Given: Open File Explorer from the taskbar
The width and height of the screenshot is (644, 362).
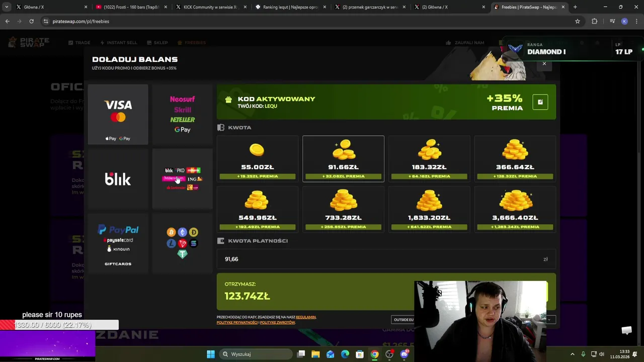Looking at the screenshot, I should coord(315,354).
